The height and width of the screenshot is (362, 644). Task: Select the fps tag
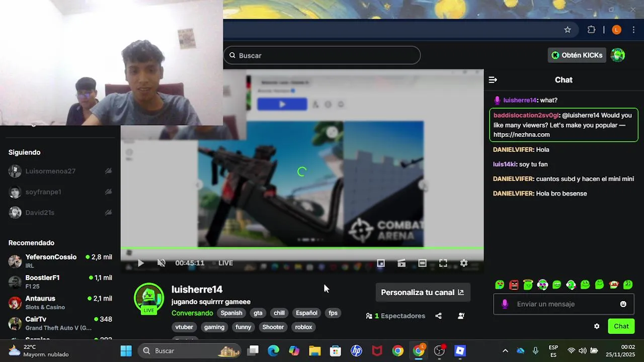tap(333, 313)
